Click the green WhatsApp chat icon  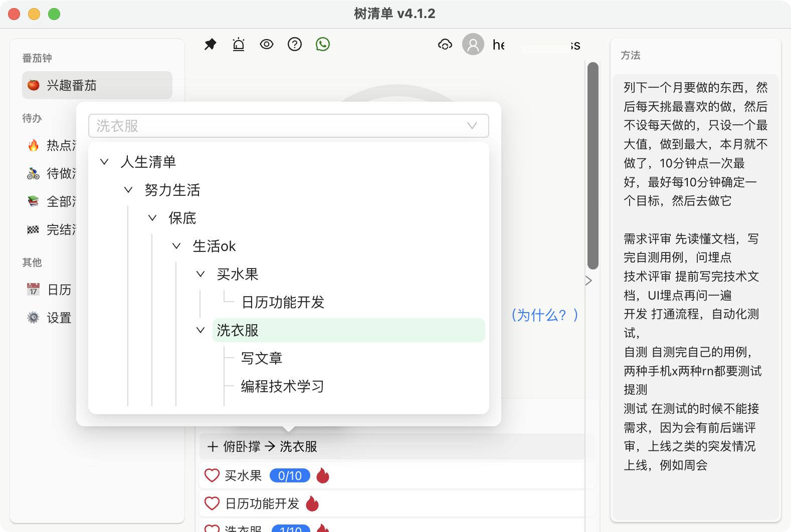click(x=323, y=45)
